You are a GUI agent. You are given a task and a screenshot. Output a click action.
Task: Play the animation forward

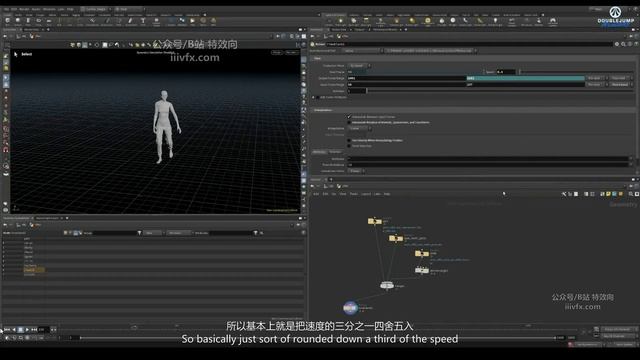(27, 329)
